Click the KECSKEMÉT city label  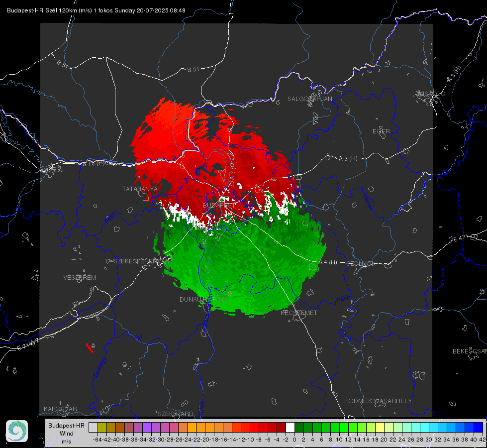click(x=299, y=313)
